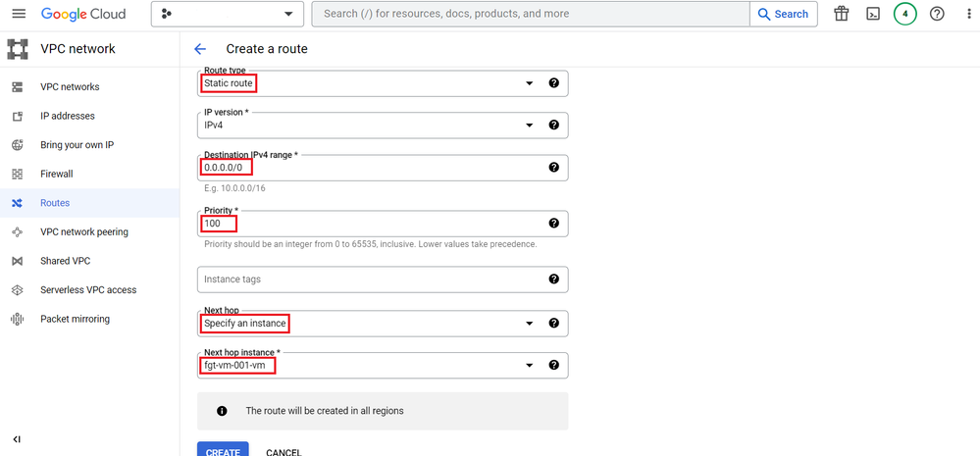The width and height of the screenshot is (980, 456).
Task: Click the CANCEL button
Action: coord(284,452)
